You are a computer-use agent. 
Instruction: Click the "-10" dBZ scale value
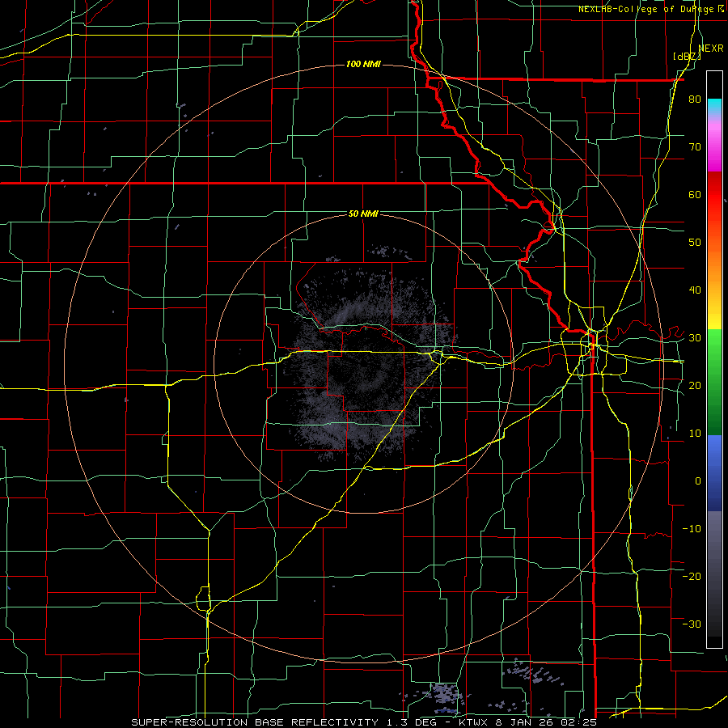[x=692, y=528]
